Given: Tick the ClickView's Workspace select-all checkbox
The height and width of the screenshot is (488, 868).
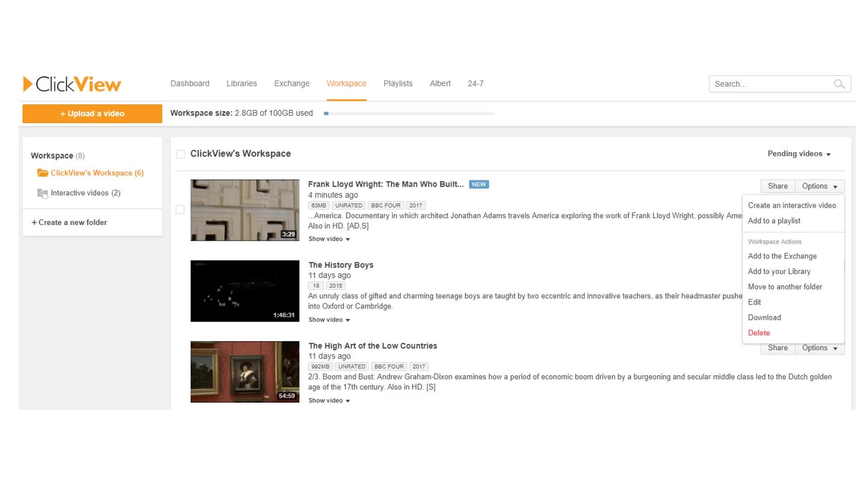Looking at the screenshot, I should pos(181,154).
